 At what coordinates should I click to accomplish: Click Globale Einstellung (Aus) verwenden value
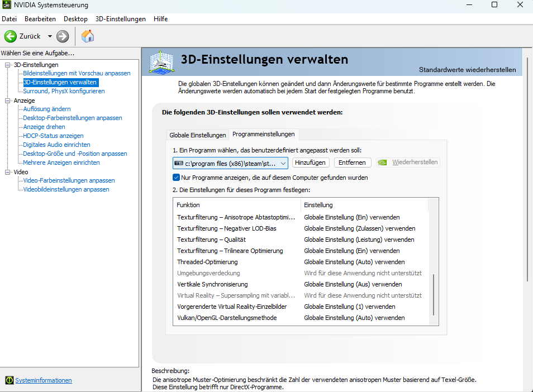point(353,284)
